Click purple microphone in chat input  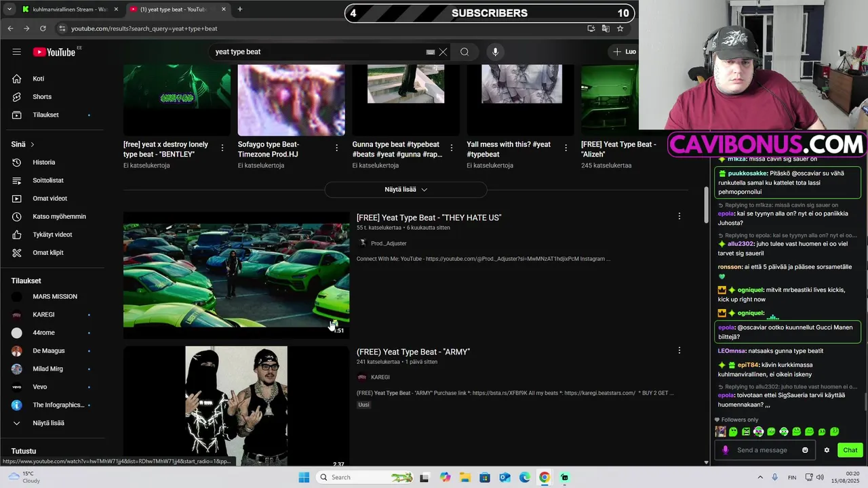pos(726,450)
